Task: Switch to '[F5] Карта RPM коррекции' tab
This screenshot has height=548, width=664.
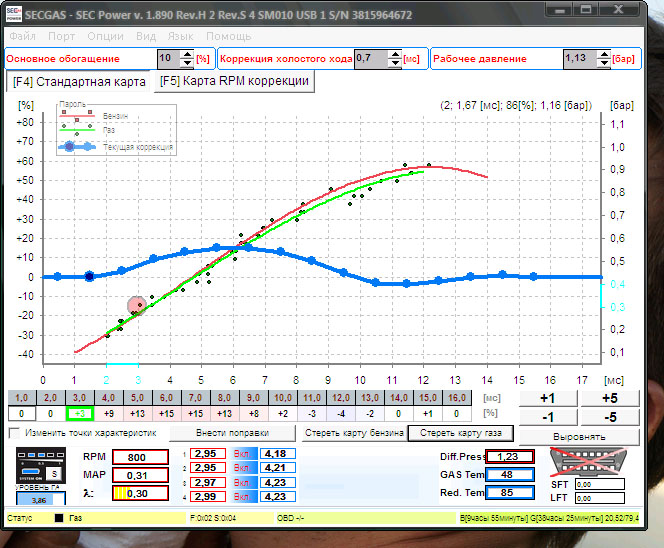Action: tap(234, 81)
